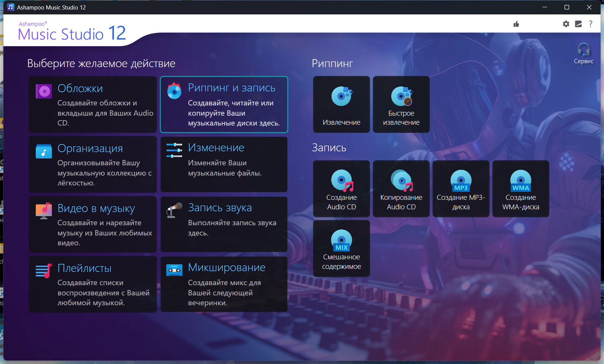The height and width of the screenshot is (364, 604).
Task: Click the skin/theme switch icon in the header
Action: point(578,24)
